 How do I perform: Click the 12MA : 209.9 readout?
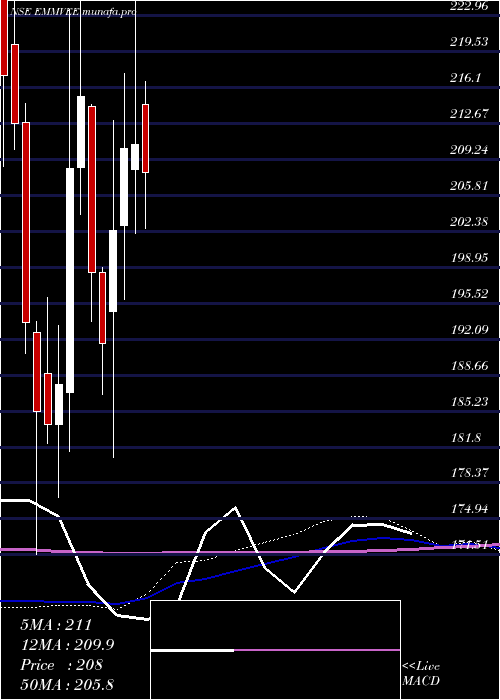tap(67, 645)
